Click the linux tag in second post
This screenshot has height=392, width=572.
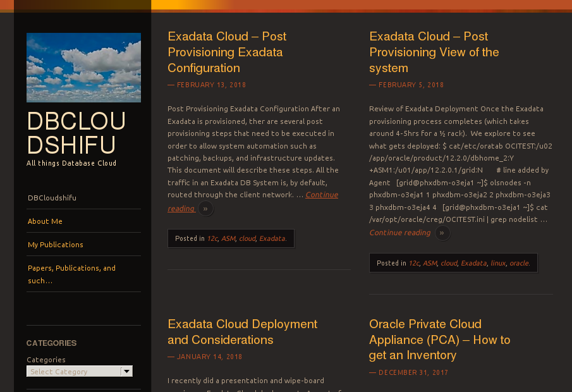[498, 263]
